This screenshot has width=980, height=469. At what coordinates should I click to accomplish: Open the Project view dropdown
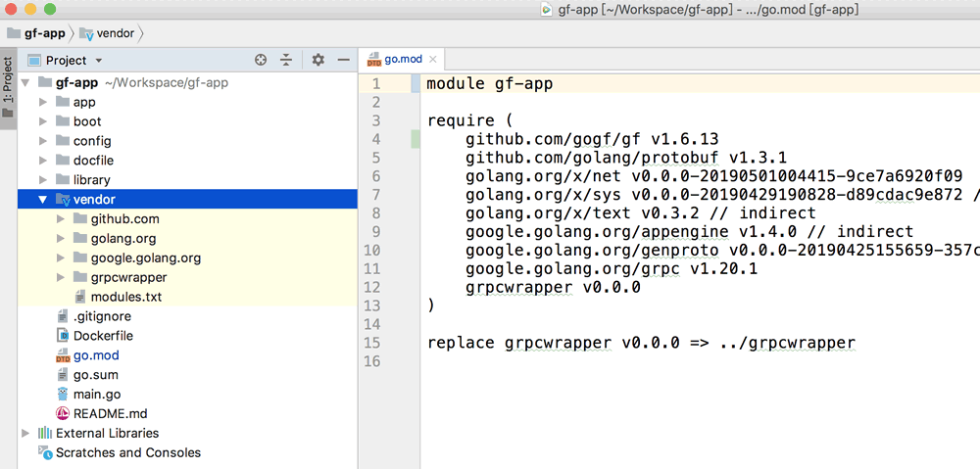[x=98, y=61]
